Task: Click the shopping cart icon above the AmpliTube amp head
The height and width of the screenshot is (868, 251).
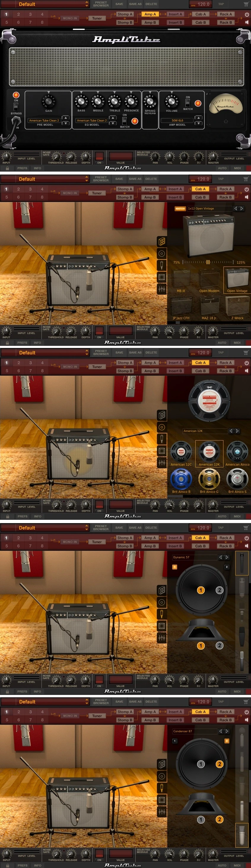Action: (246, 4)
